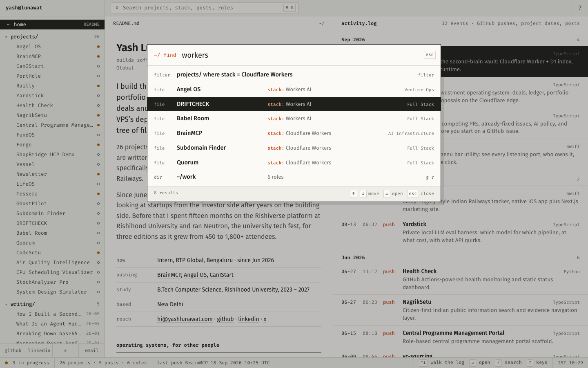Follow the CanIStart link in the pushing row

tap(222, 275)
